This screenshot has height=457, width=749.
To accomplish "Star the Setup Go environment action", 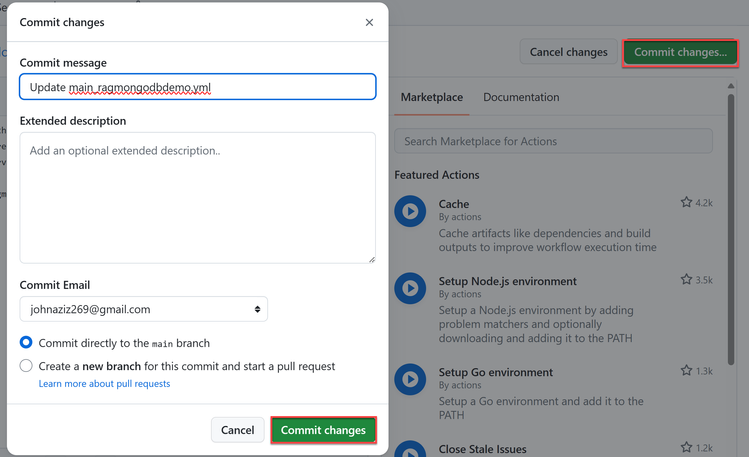I will point(687,371).
